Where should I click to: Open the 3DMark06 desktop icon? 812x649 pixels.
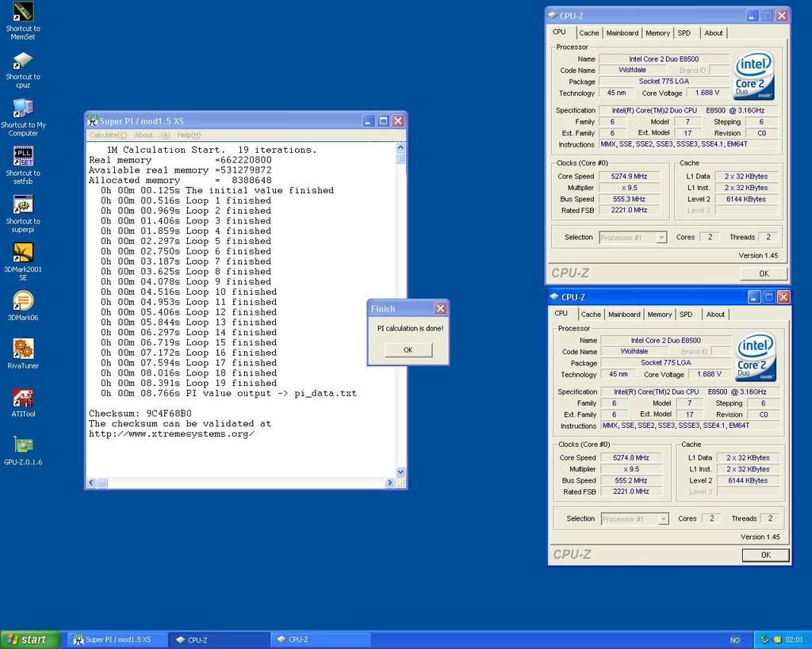23,306
